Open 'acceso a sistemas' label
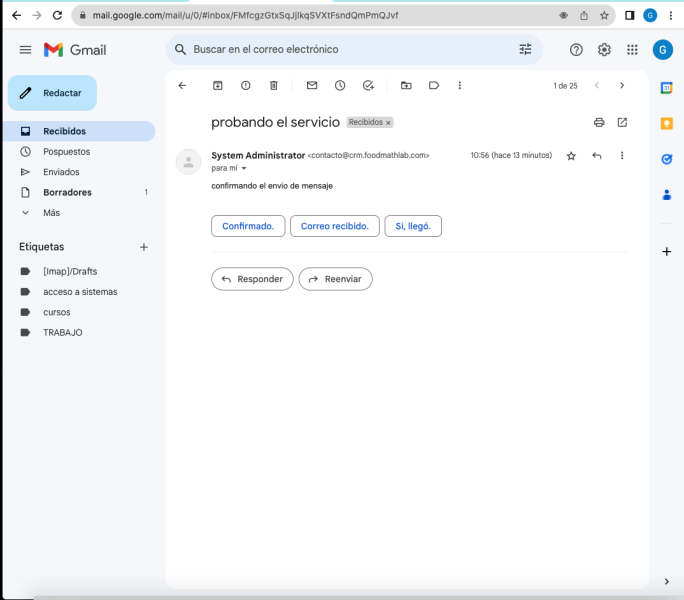This screenshot has height=600, width=684. [x=79, y=292]
